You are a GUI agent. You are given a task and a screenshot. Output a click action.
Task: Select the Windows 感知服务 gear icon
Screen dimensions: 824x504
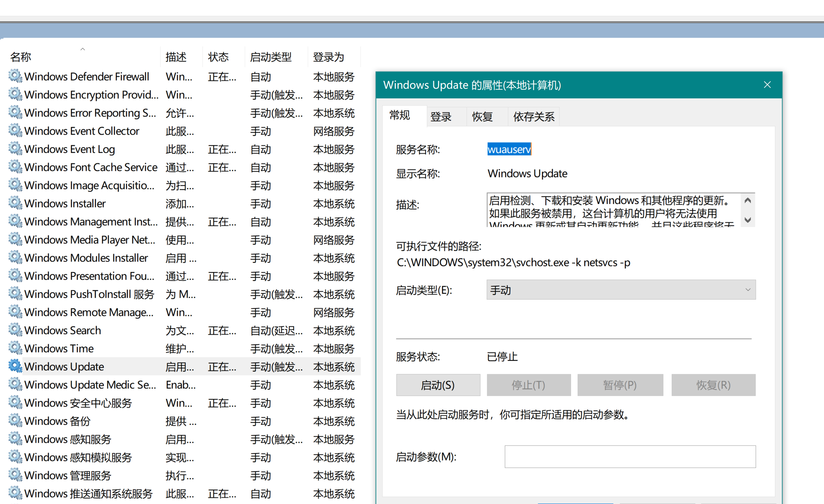pos(15,438)
